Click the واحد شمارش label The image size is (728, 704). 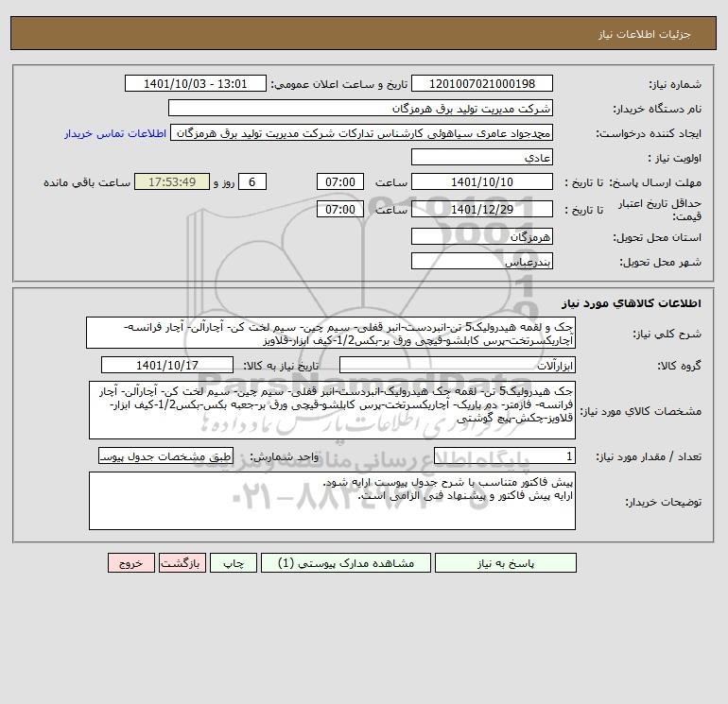(x=285, y=457)
